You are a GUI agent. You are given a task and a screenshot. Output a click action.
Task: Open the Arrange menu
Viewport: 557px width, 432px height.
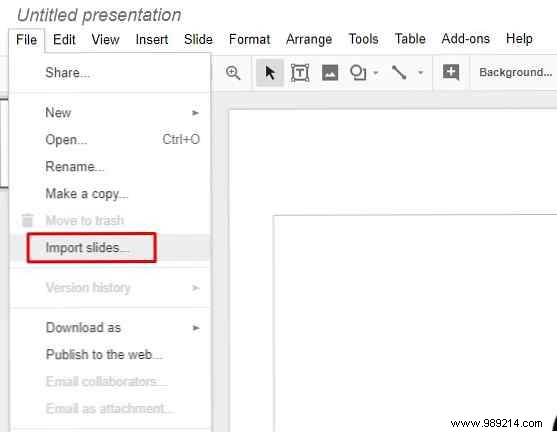(309, 39)
